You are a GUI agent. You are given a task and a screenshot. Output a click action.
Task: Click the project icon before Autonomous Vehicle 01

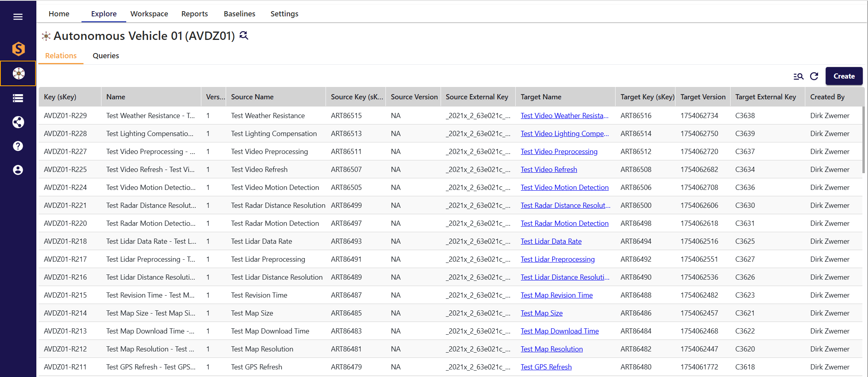point(46,36)
